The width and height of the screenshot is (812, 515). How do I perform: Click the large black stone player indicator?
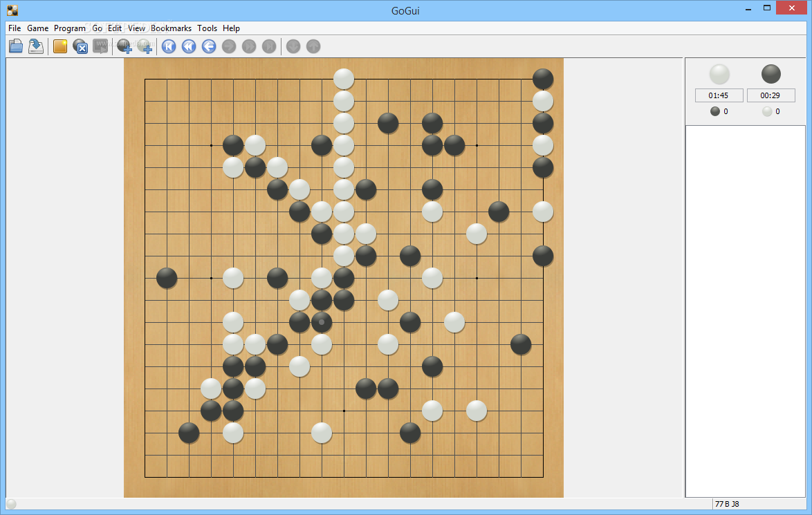[x=771, y=74]
